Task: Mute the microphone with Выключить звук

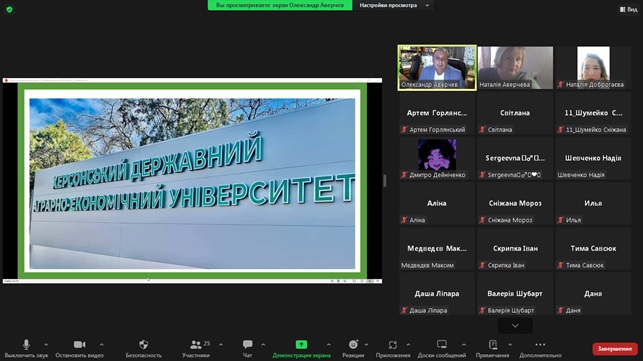Action: pos(26,348)
